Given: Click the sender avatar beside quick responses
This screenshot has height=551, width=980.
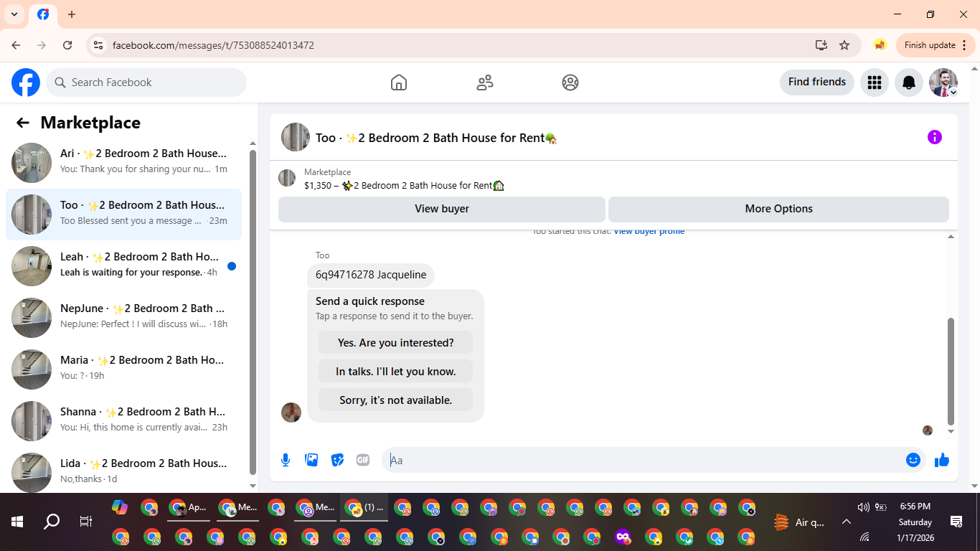Looking at the screenshot, I should click(291, 413).
